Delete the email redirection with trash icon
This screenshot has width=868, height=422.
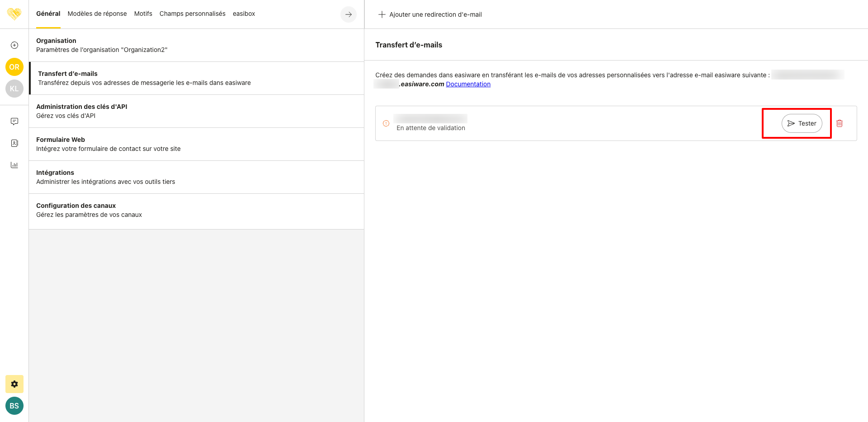click(x=840, y=123)
